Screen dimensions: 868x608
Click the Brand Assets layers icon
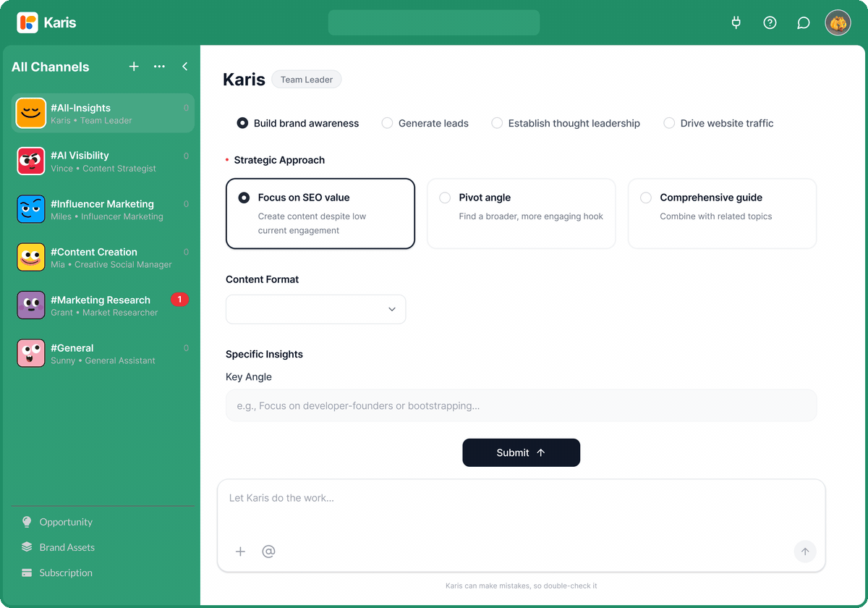coord(27,547)
